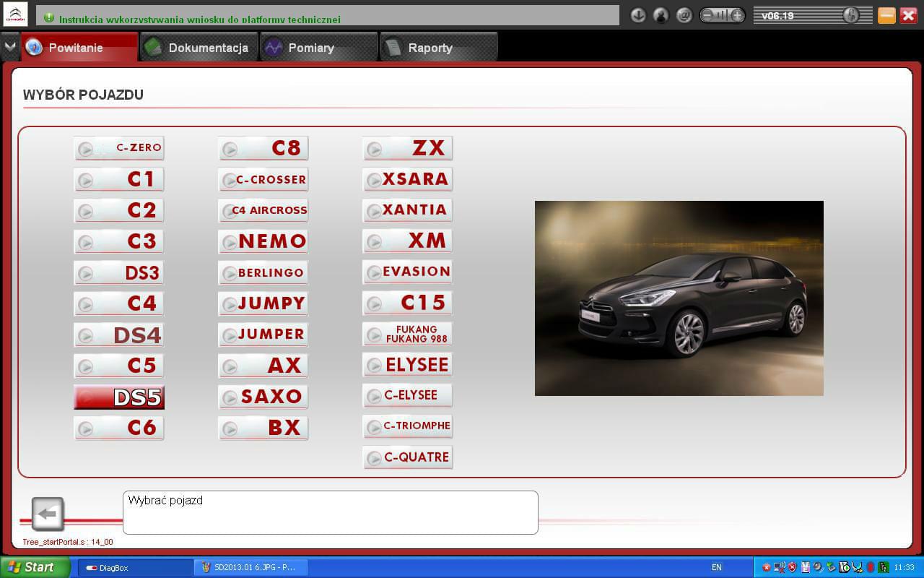Select the C4 vehicle
Image resolution: width=924 pixels, height=578 pixels.
[119, 303]
